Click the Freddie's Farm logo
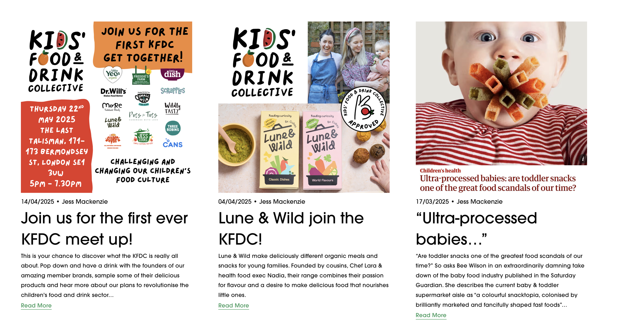Screen dimensions: 644x332 coord(141,76)
